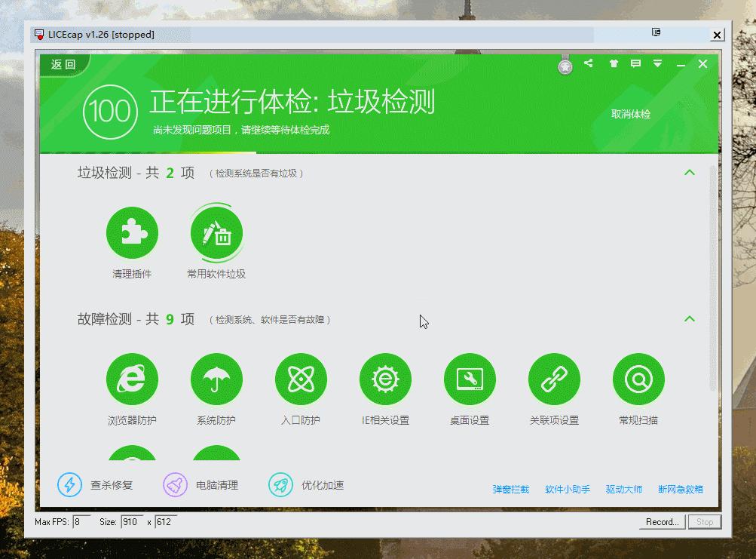
Task: Click the Max FPS input field
Action: (81, 522)
